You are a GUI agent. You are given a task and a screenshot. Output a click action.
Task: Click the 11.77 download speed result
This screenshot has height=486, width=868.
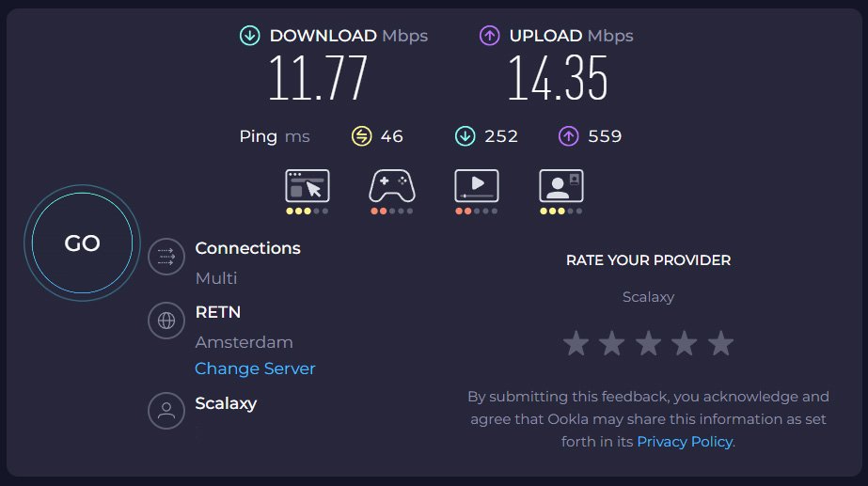pyautogui.click(x=318, y=79)
